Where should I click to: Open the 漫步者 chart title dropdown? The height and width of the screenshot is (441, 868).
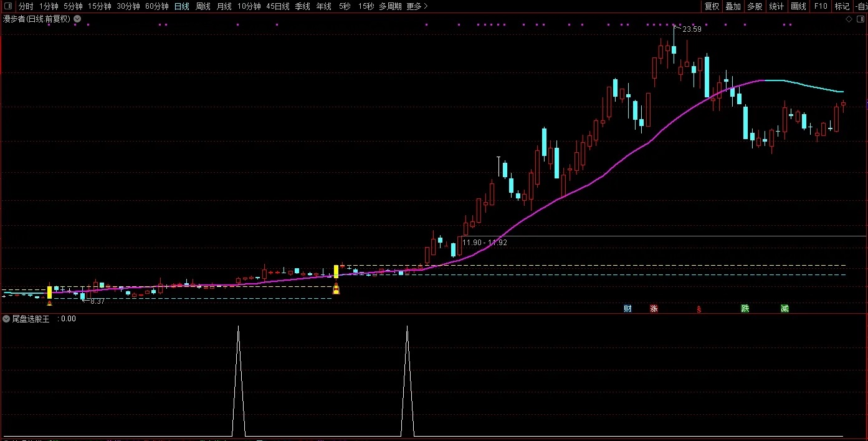point(77,19)
